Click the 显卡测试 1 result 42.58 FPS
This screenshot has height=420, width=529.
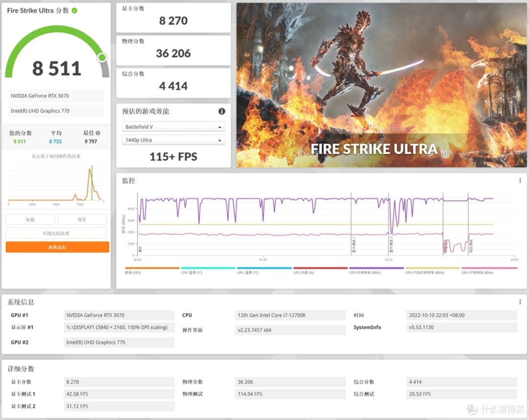(x=119, y=394)
